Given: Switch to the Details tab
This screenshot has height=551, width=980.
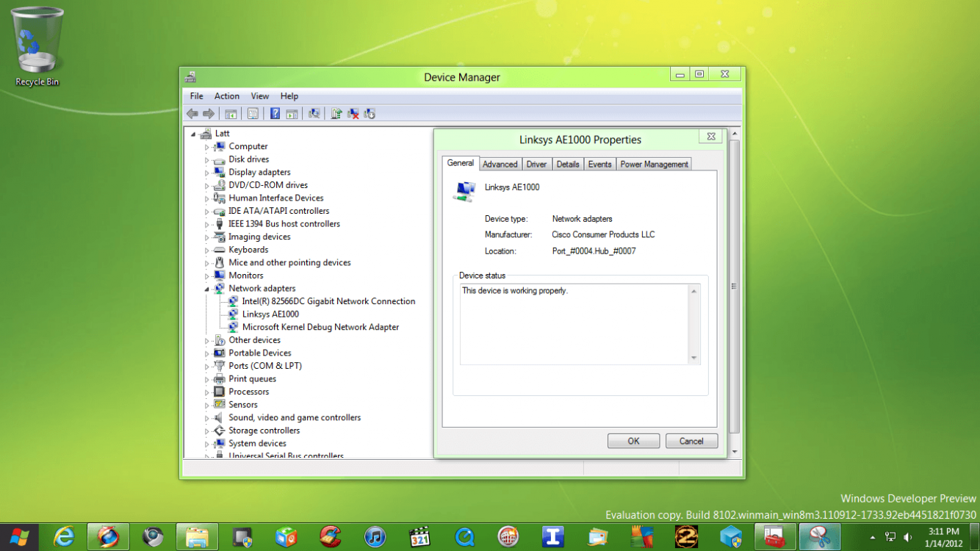Looking at the screenshot, I should tap(568, 165).
